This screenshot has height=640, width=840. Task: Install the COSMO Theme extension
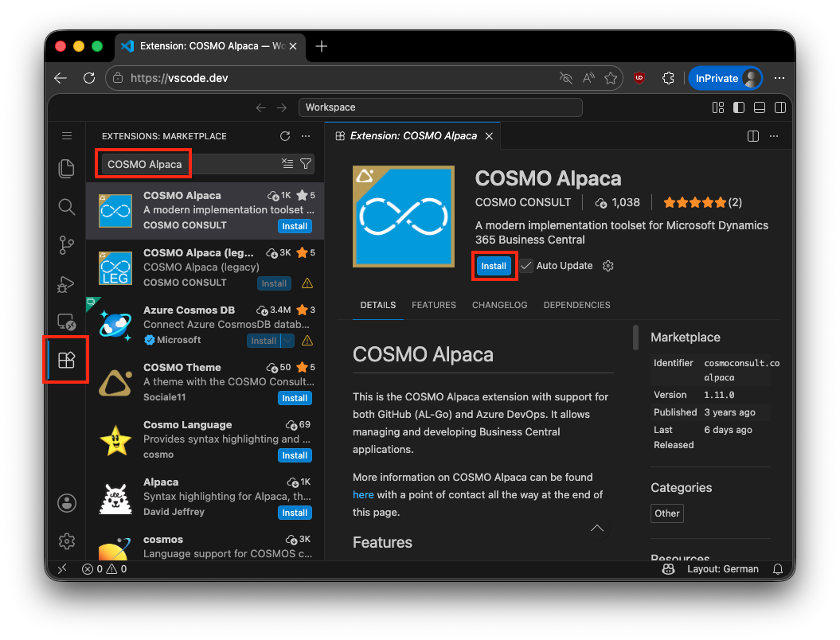(295, 398)
